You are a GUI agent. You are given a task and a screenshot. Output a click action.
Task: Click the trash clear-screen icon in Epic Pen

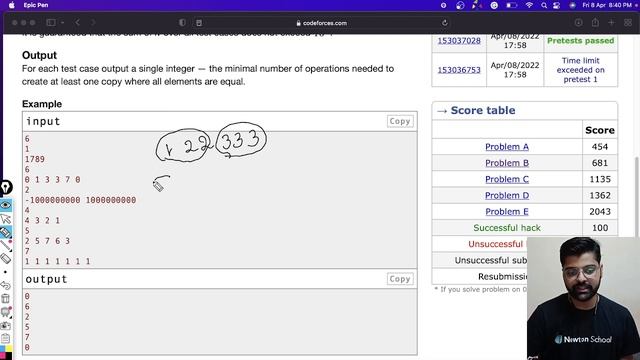coord(5,298)
